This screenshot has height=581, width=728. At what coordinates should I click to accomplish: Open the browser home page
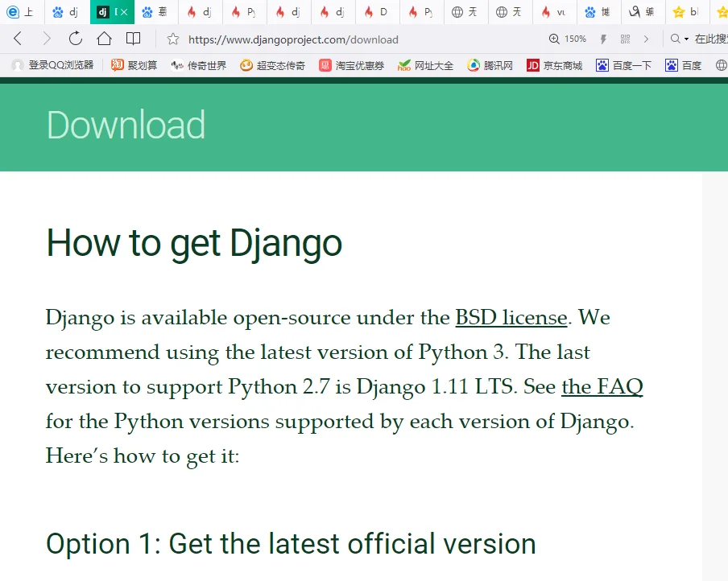[x=104, y=39]
